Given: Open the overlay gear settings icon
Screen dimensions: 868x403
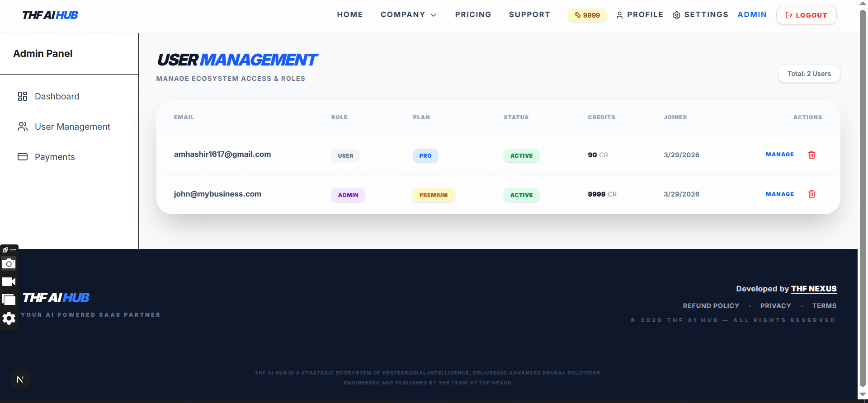Looking at the screenshot, I should pyautogui.click(x=9, y=319).
